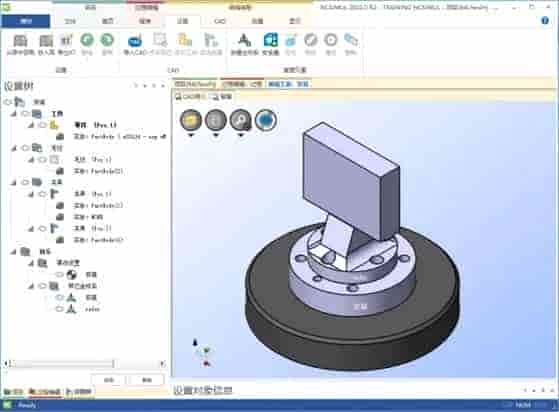559x412 pixels.
Task: Click the grayed circle-with-slash ribbon icon
Action: click(x=311, y=40)
